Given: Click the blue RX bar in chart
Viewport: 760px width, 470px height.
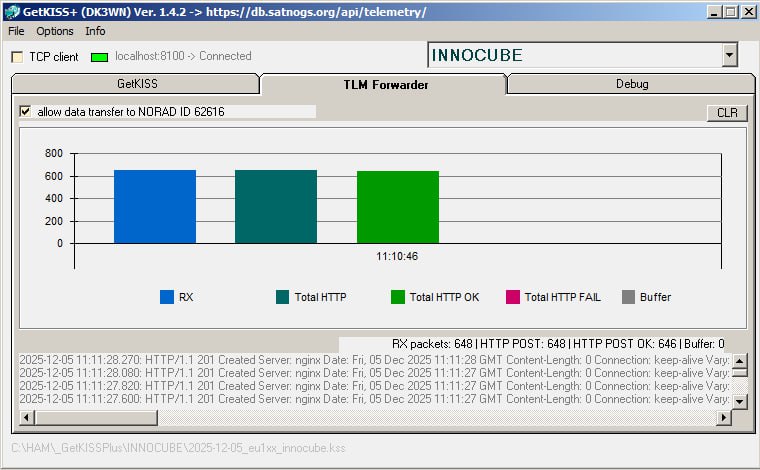Looking at the screenshot, I should click(x=155, y=206).
